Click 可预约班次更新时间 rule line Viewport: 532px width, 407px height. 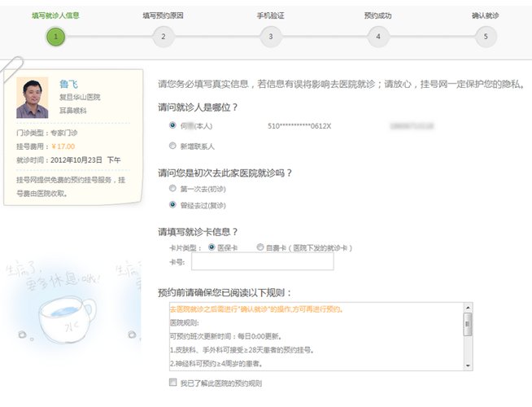pyautogui.click(x=225, y=336)
